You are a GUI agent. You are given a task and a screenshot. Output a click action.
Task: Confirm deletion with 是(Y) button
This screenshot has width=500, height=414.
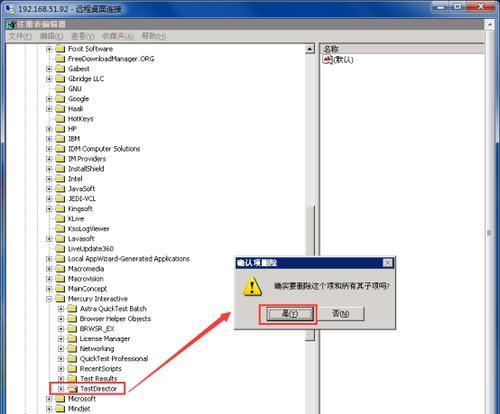tap(290, 314)
